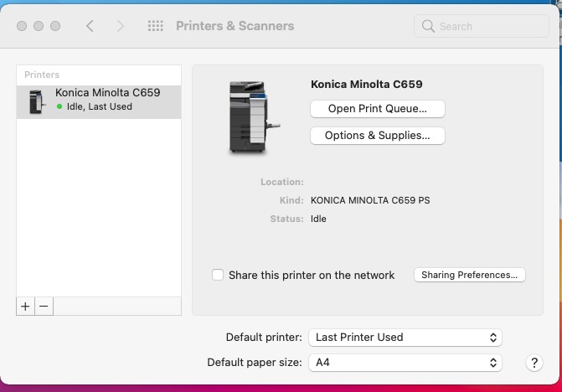Click Open Print Queue button
Image resolution: width=562 pixels, height=392 pixels.
click(377, 108)
